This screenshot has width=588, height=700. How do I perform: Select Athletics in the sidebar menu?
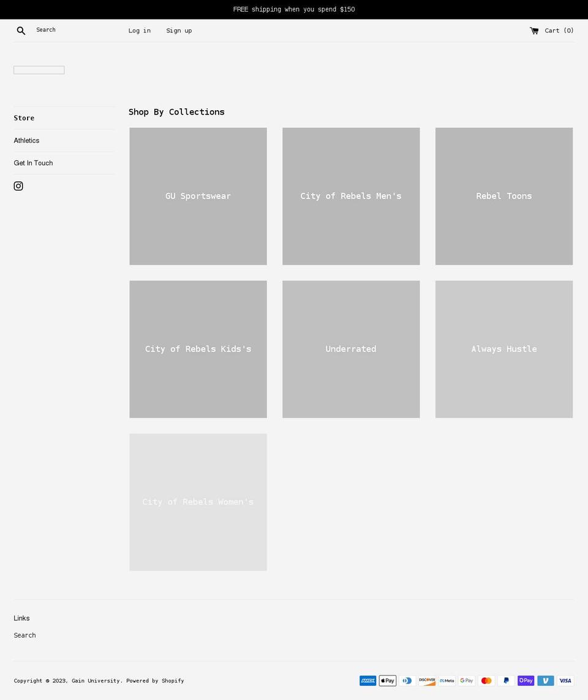pyautogui.click(x=26, y=140)
